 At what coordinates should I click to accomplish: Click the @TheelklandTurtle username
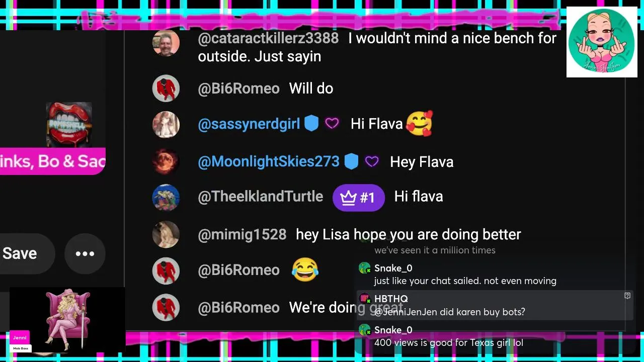click(261, 197)
